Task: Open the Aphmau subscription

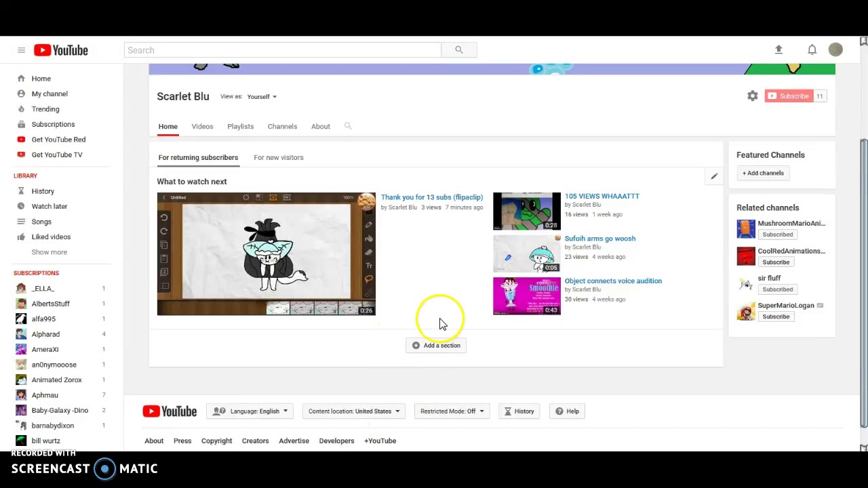Action: [45, 395]
